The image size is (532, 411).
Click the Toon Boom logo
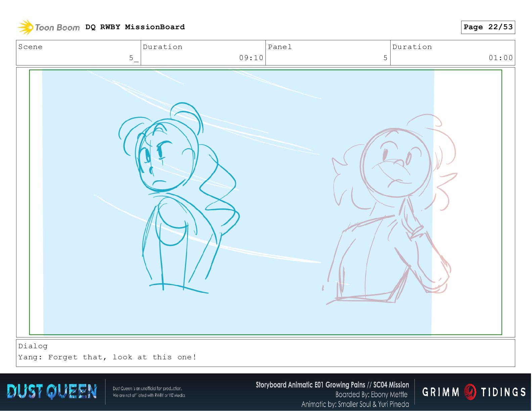[49, 27]
